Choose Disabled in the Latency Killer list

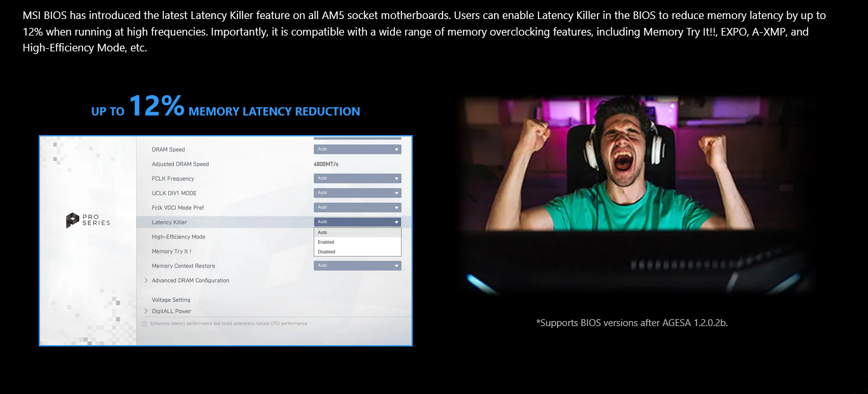[x=357, y=251]
